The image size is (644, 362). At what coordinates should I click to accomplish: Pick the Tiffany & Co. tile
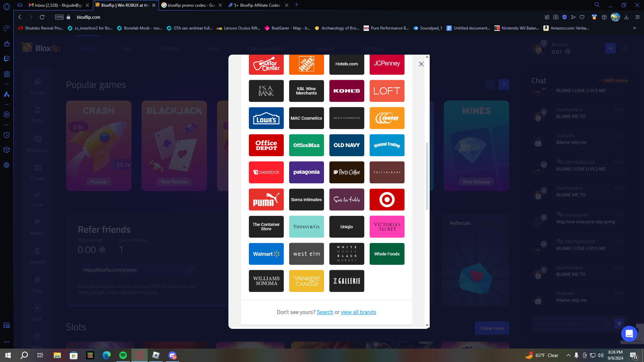pos(306,227)
